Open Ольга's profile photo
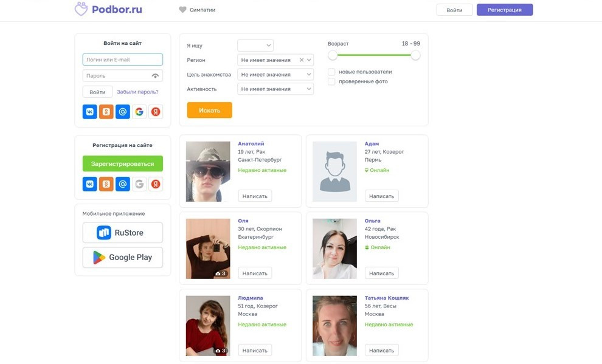 (x=334, y=249)
